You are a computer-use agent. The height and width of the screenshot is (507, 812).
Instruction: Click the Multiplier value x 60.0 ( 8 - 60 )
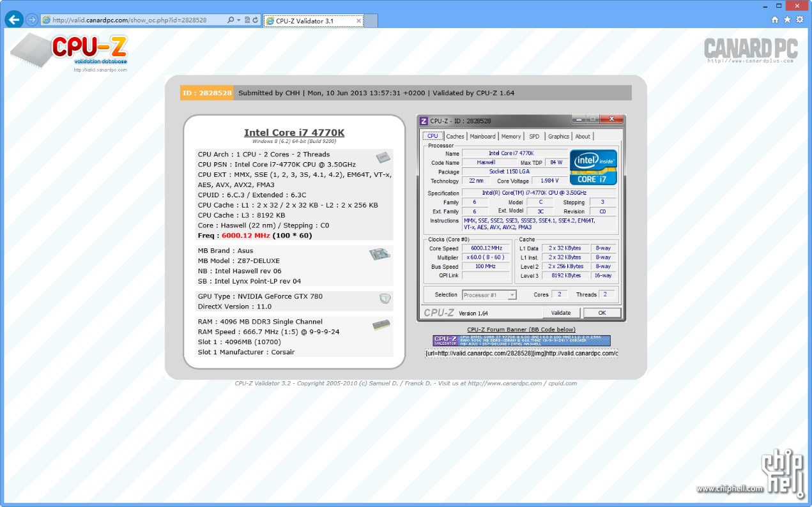[486, 257]
